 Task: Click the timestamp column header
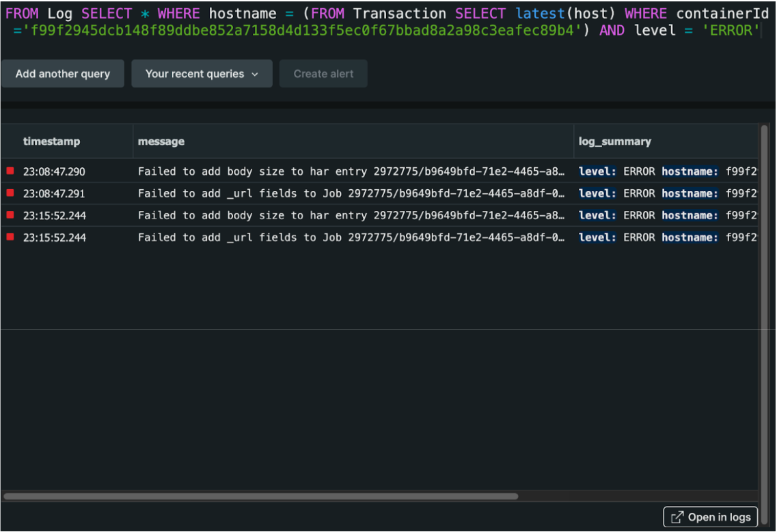click(51, 141)
